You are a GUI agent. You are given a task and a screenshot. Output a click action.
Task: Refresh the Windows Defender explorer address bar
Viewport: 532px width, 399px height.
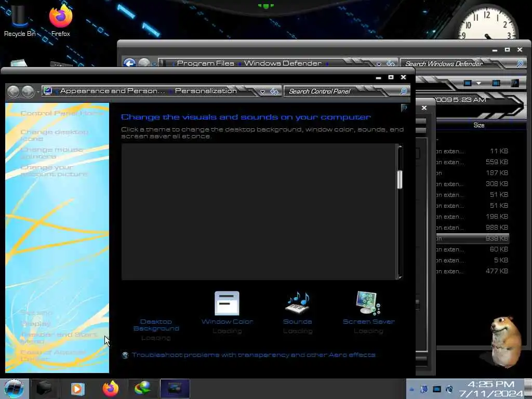click(391, 63)
